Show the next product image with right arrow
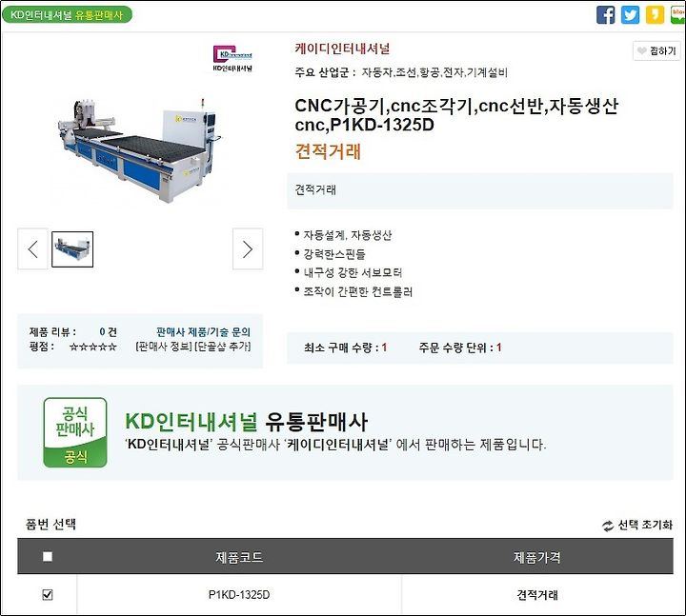The height and width of the screenshot is (616, 686). [248, 249]
